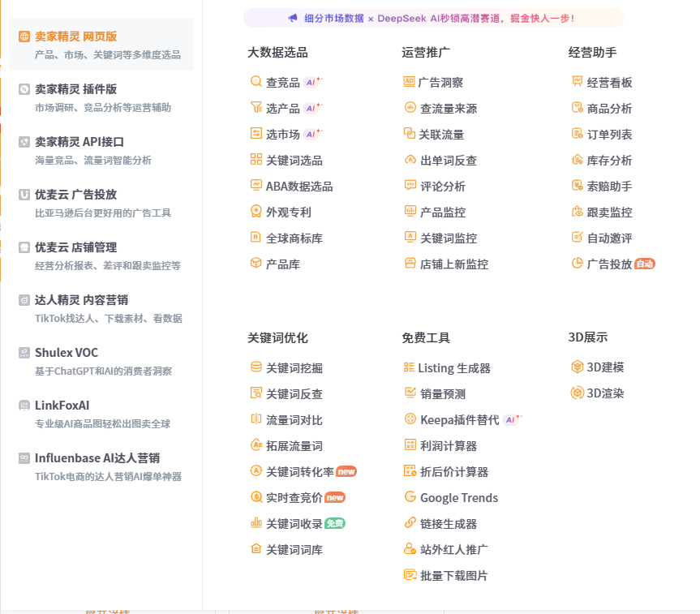The height and width of the screenshot is (614, 700).
Task: Click the DeepSeek AI announcement banner
Action: click(x=433, y=18)
